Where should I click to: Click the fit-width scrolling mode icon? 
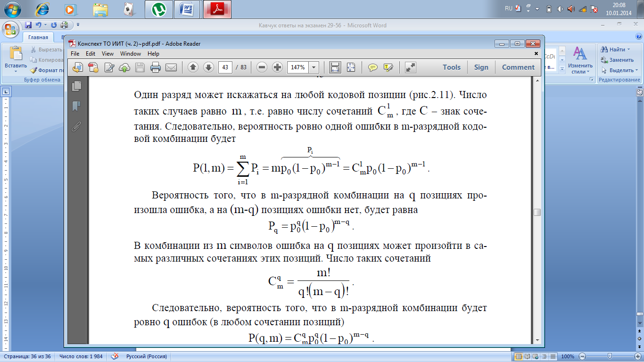pos(335,67)
